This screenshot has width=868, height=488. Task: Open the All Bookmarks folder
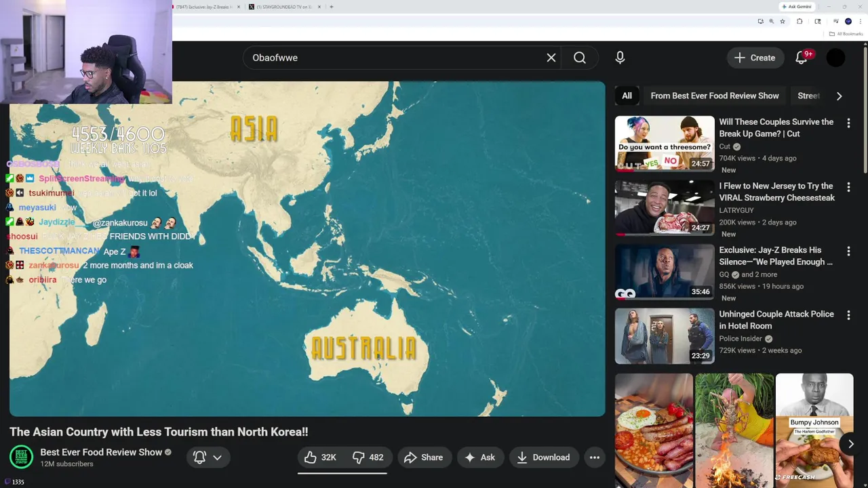(846, 34)
